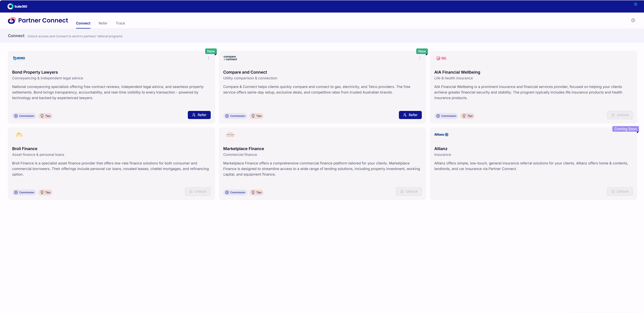Click the New badge on Compare and Connect
This screenshot has width=644, height=313.
point(422,51)
